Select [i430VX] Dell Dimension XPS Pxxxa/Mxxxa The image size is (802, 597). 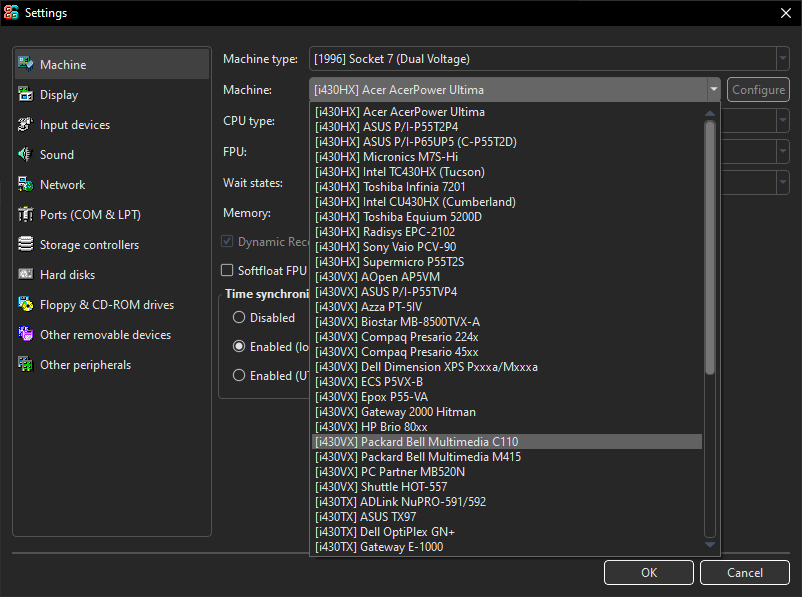click(507, 367)
